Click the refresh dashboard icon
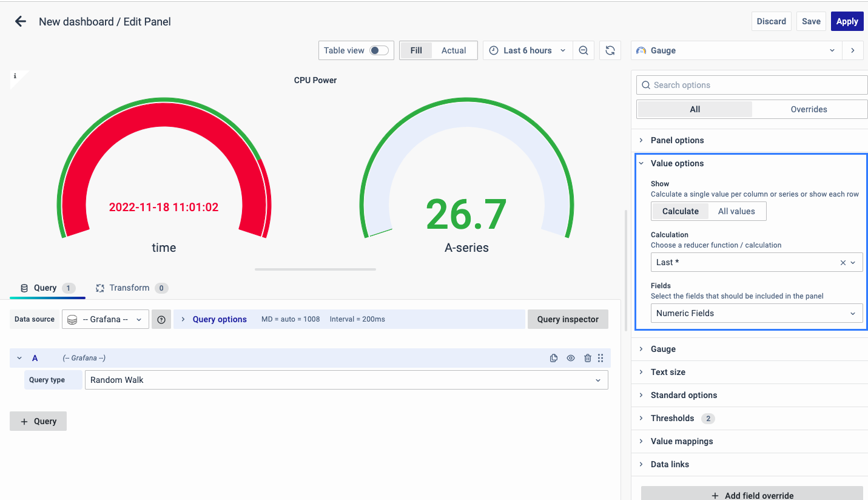 (610, 50)
